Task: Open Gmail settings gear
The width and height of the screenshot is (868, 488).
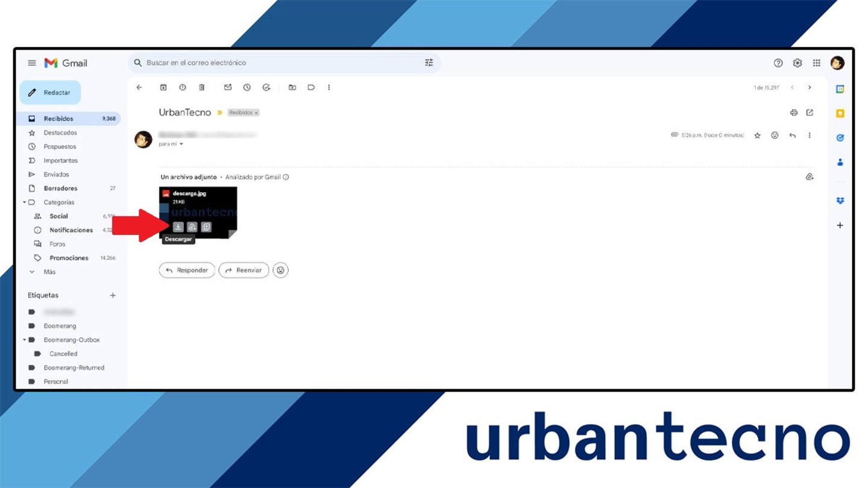Action: click(797, 63)
